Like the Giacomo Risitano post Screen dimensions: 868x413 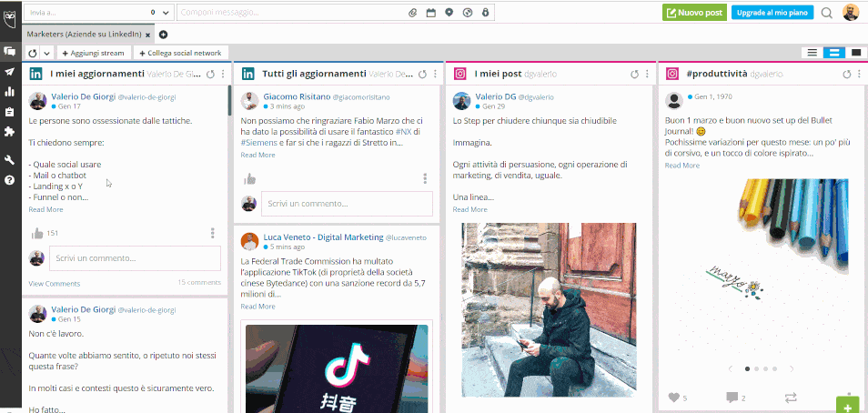click(249, 178)
